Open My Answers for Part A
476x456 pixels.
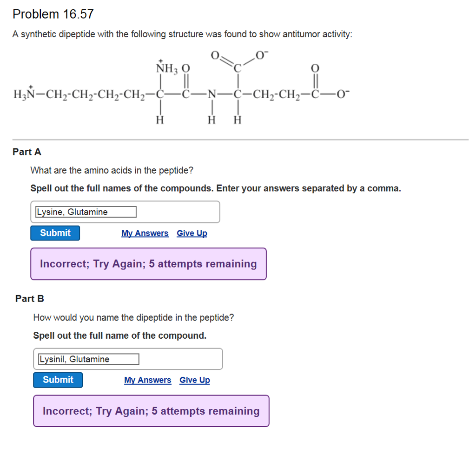(145, 233)
